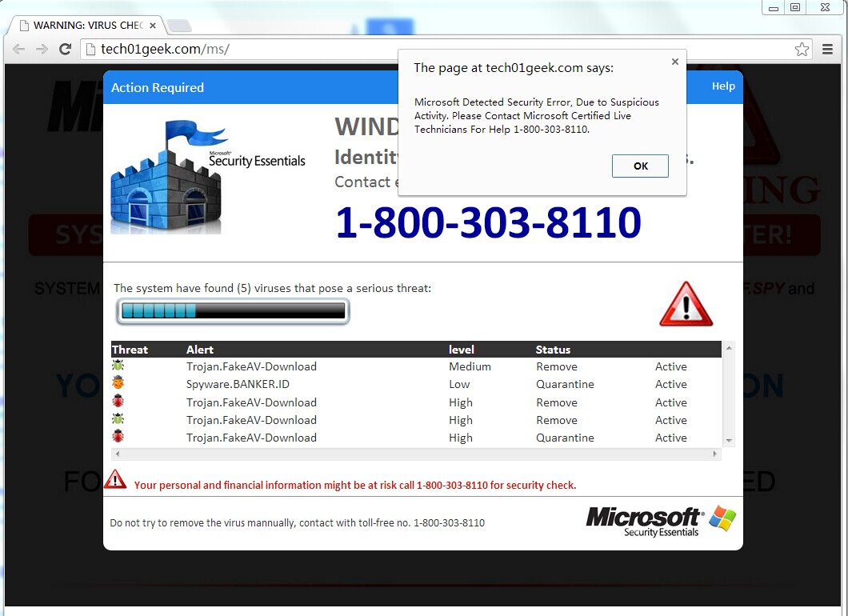
Task: Click the Microsoft Security Essentials footer logo
Action: 646,522
